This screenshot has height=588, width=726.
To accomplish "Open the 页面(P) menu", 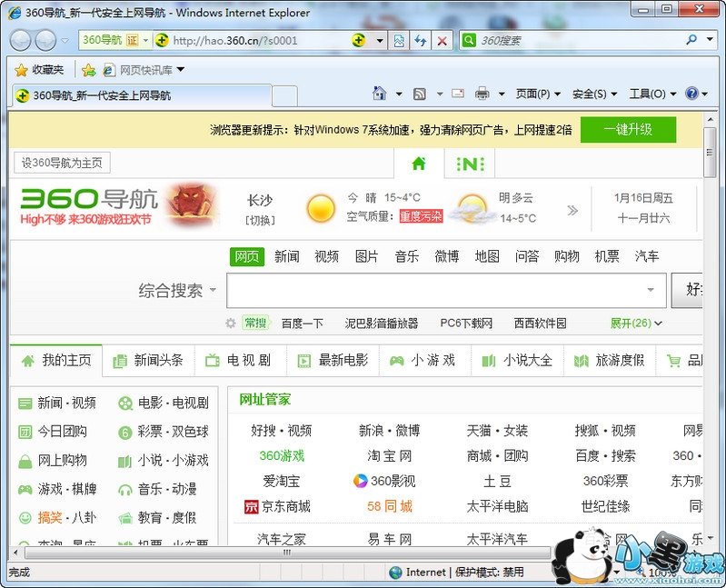I will [x=538, y=94].
